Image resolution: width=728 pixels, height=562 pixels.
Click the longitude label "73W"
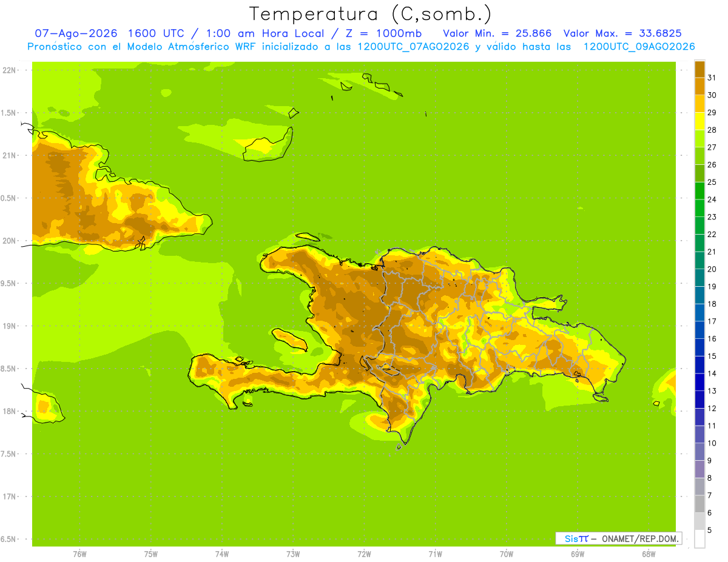(293, 554)
